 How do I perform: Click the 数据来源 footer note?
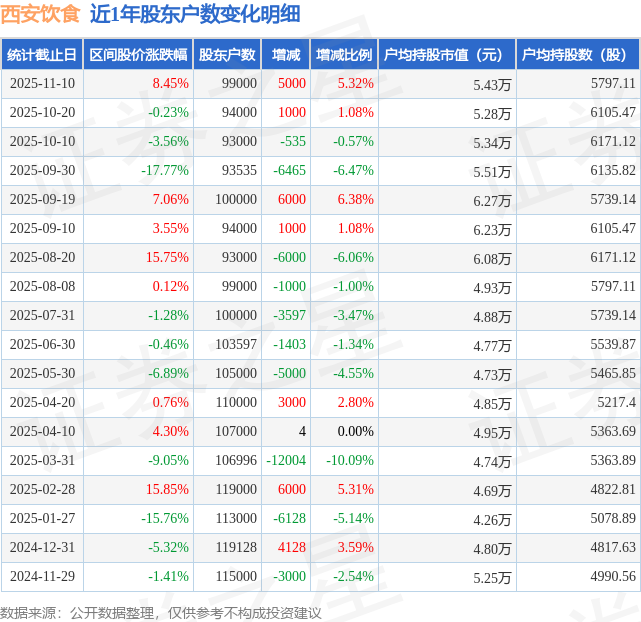pyautogui.click(x=161, y=613)
